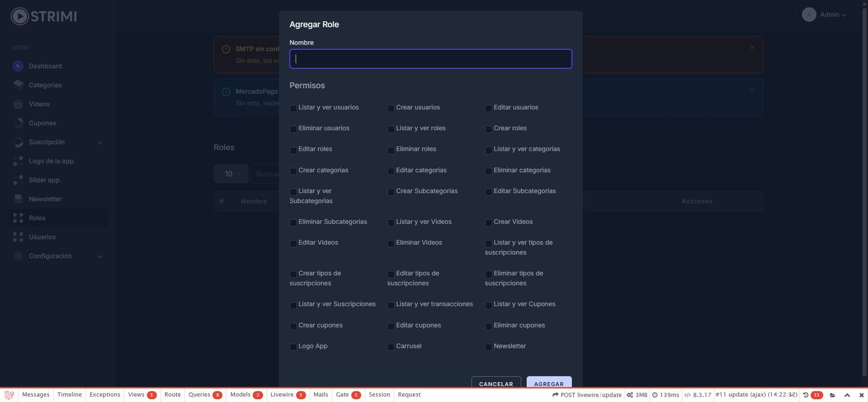Check the 'Crear cupones' permission
This screenshot has height=402, width=868.
click(x=293, y=326)
